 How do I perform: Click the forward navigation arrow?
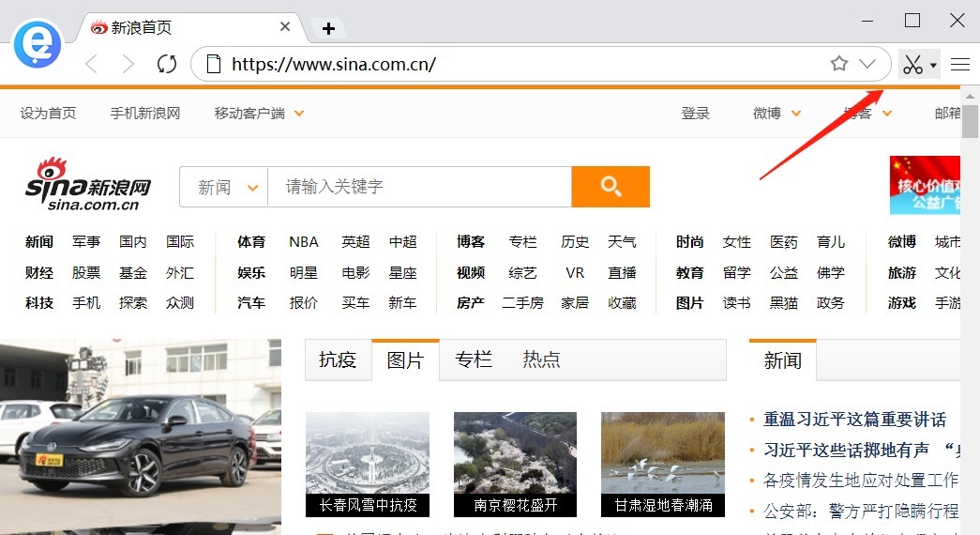128,64
